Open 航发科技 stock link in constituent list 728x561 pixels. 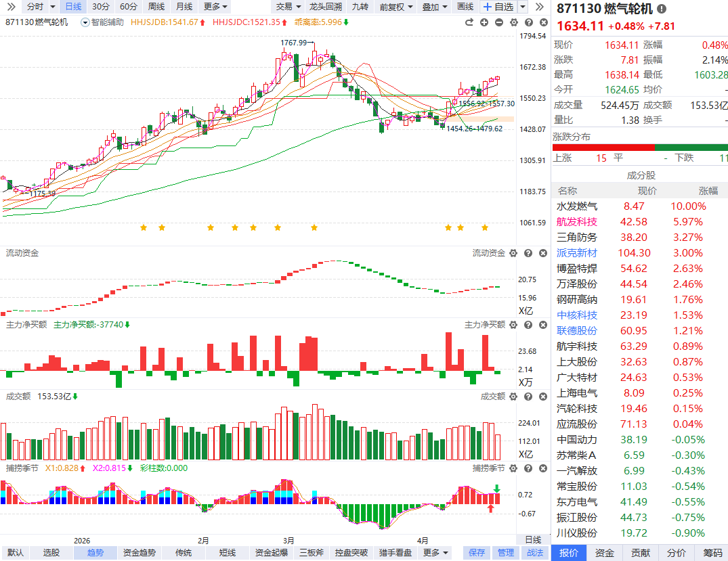click(577, 222)
